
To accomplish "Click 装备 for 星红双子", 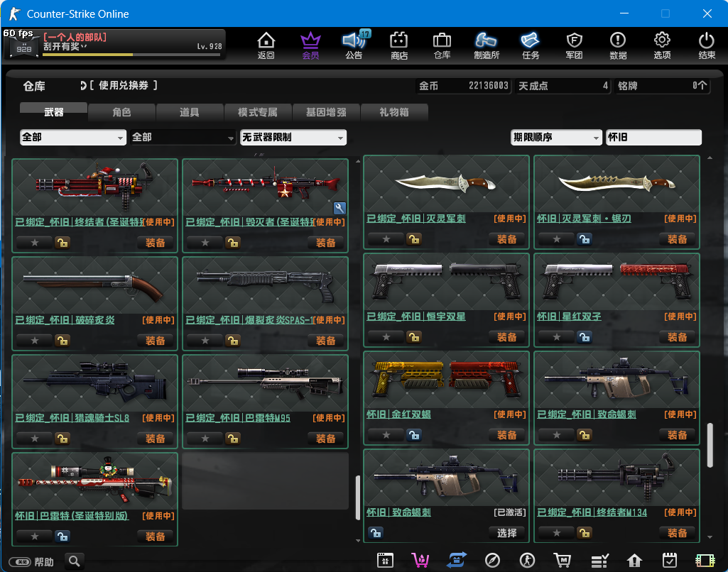I will tap(677, 337).
